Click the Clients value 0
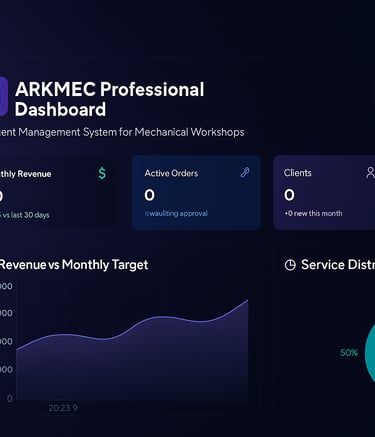375x437 pixels. coord(289,195)
